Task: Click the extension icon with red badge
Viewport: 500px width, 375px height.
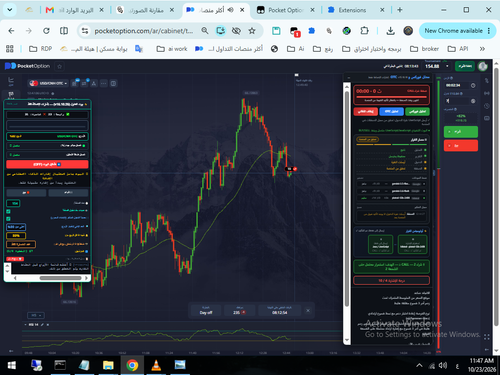Action: [295, 32]
